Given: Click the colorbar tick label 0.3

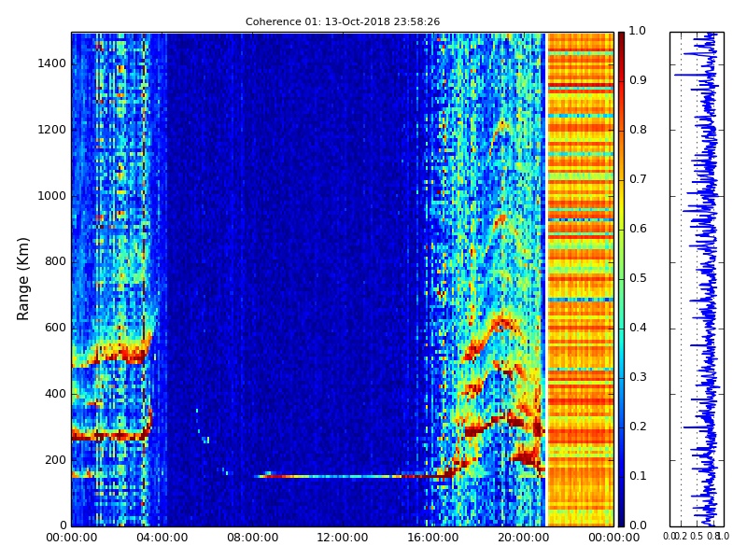Looking at the screenshot, I should (638, 378).
